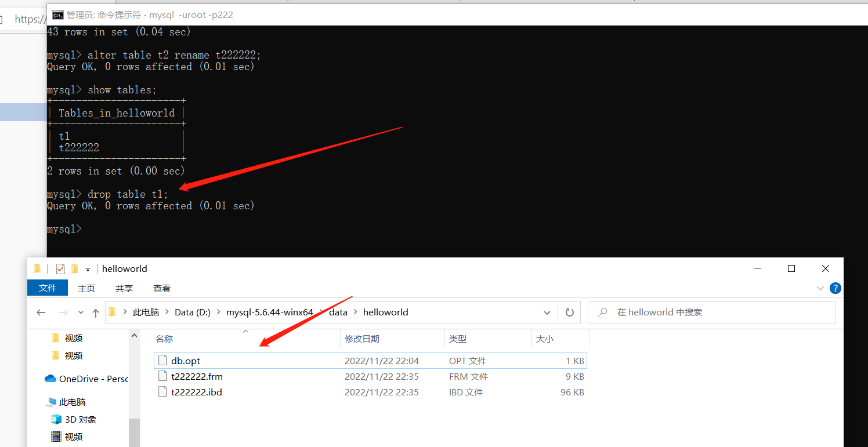Open 3D 对象 in navigation pane
Image resolution: width=868 pixels, height=447 pixels.
tap(81, 419)
